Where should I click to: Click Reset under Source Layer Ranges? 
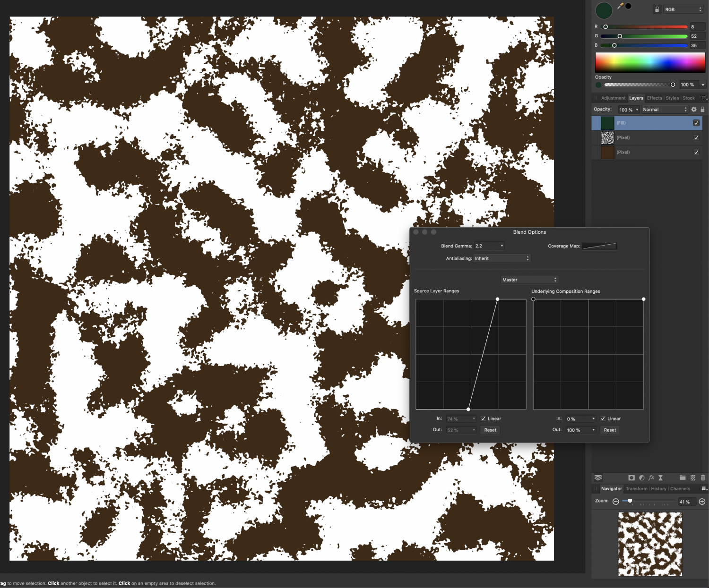490,430
